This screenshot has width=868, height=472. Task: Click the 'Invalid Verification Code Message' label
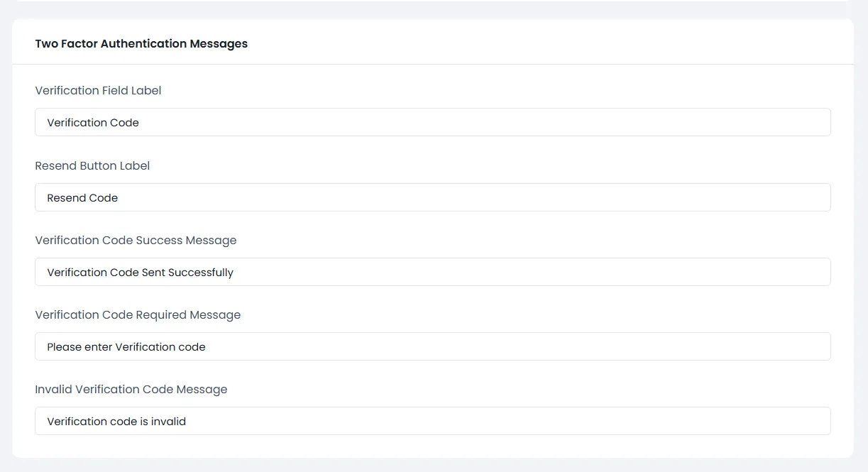coord(131,389)
